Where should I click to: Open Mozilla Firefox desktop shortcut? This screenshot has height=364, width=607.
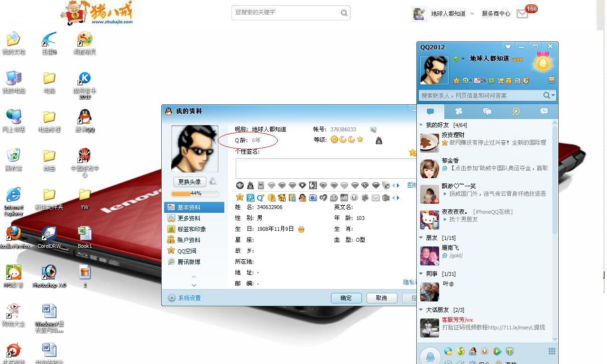pyautogui.click(x=14, y=237)
